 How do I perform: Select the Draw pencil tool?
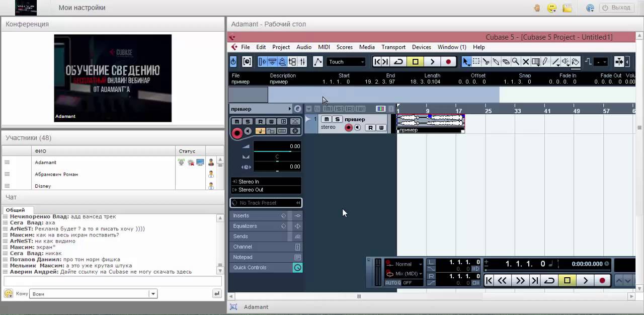[546, 61]
